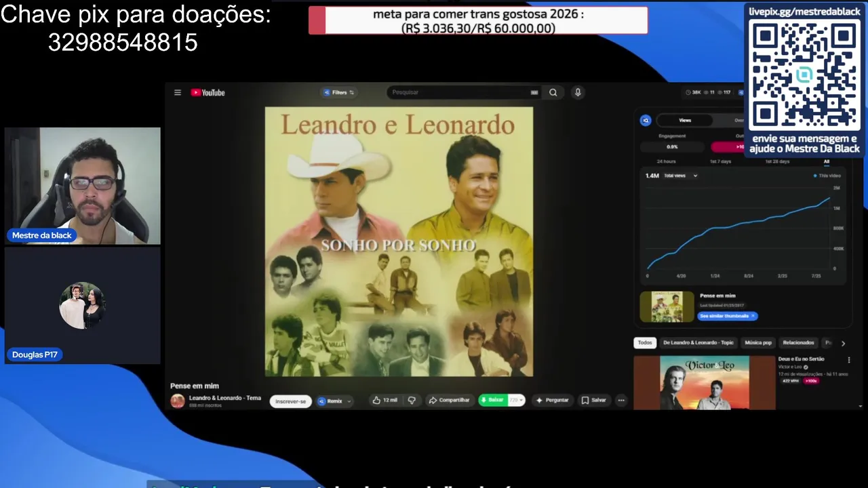Open the YouTube hamburger guide menu
Viewport: 868px width, 488px height.
[178, 93]
